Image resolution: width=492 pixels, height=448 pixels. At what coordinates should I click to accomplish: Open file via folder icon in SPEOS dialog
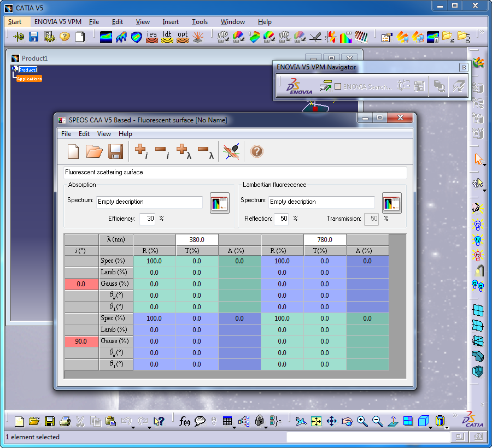94,152
